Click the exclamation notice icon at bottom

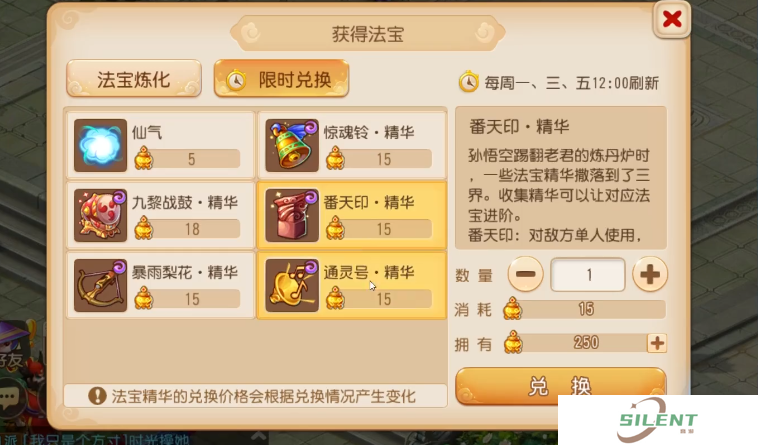pyautogui.click(x=97, y=396)
